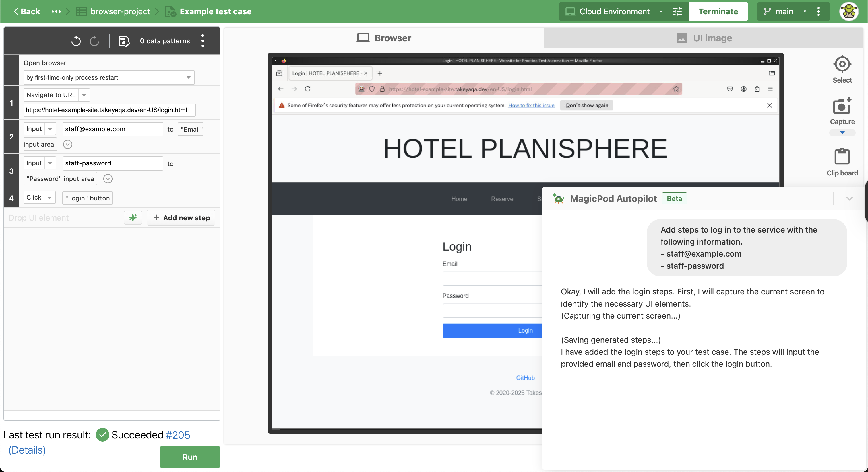Switch to the UI image tab

coord(704,38)
